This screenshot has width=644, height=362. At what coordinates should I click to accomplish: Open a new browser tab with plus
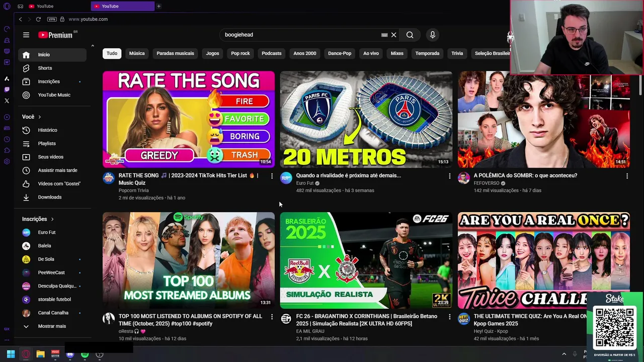(x=158, y=6)
